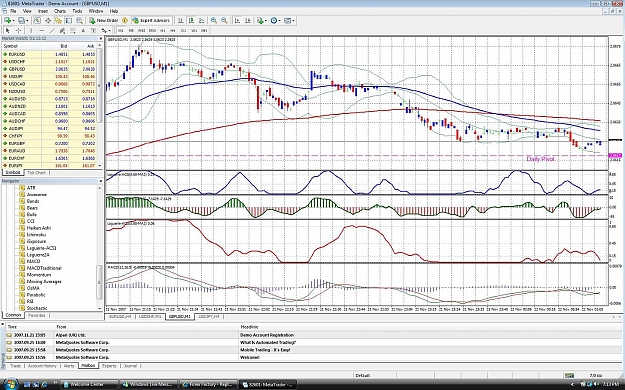Select the H4 timeframe button
This screenshot has width=625, height=390.
[173, 30]
